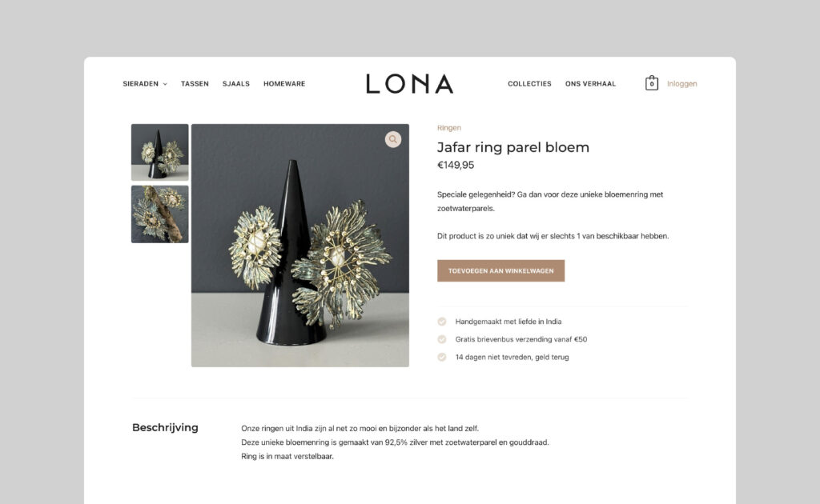
Task: Click the LONA logo
Action: pos(409,83)
